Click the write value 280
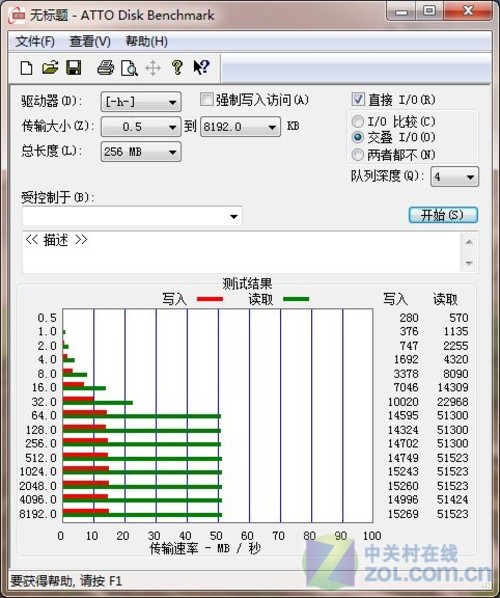 (x=409, y=317)
